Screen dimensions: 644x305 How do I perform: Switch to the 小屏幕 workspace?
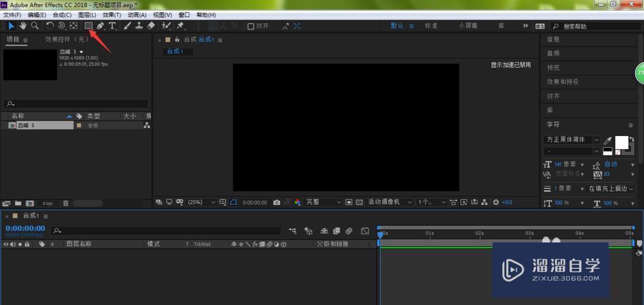[x=468, y=26]
